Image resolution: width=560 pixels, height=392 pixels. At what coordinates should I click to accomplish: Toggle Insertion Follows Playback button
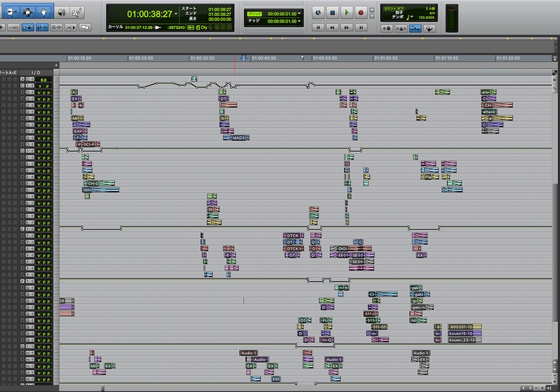(x=71, y=28)
